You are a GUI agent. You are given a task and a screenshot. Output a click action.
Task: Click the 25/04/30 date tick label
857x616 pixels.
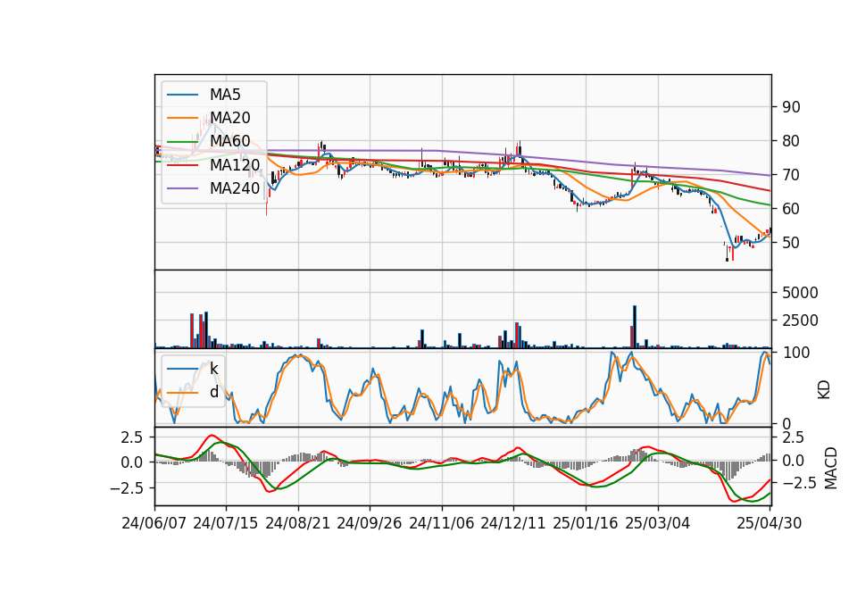tap(770, 523)
